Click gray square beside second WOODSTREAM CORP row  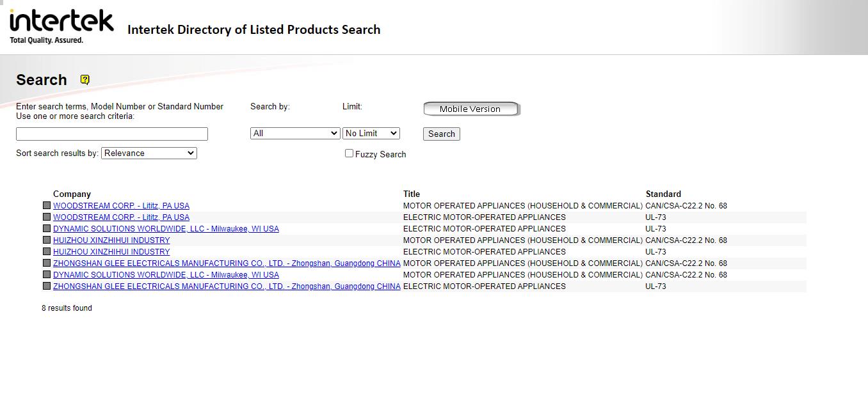[46, 217]
